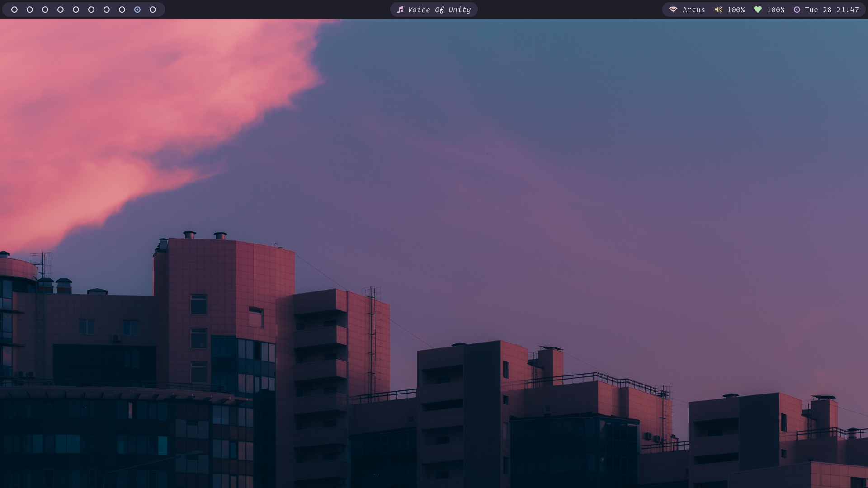Select the active ninth workspace indicator
This screenshot has height=488, width=868.
pos(137,9)
